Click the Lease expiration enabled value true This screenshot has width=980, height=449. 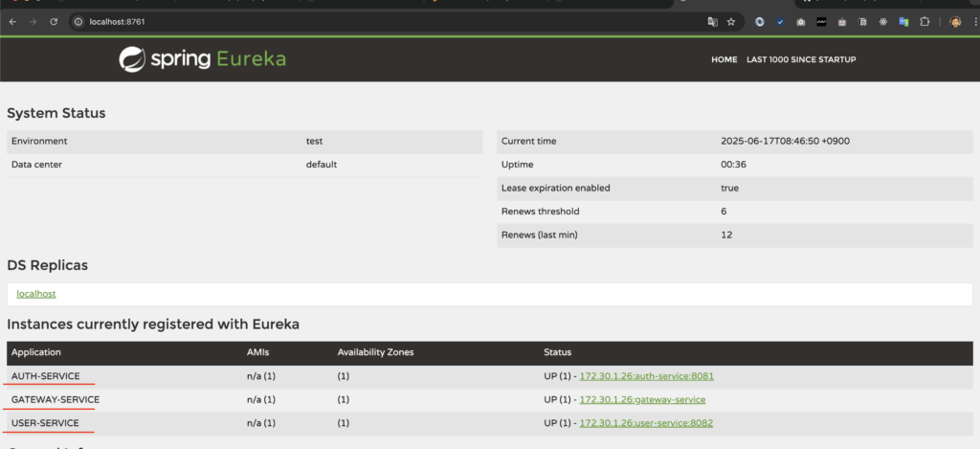pos(729,189)
